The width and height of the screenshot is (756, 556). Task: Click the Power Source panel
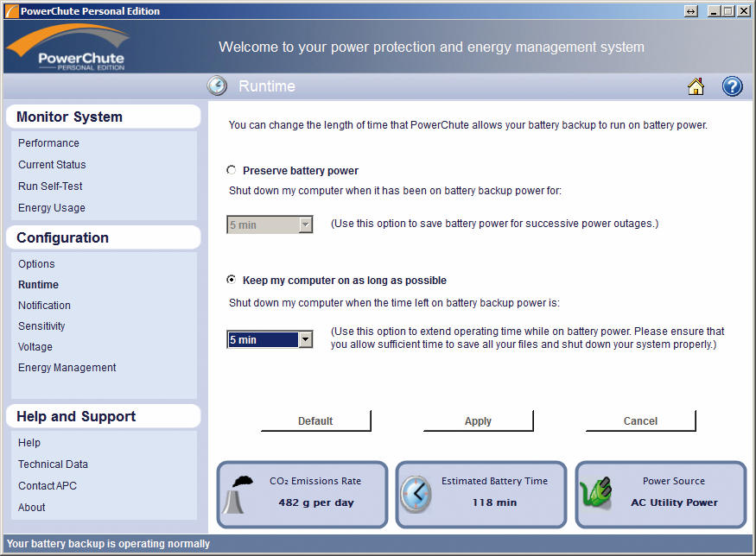click(661, 495)
